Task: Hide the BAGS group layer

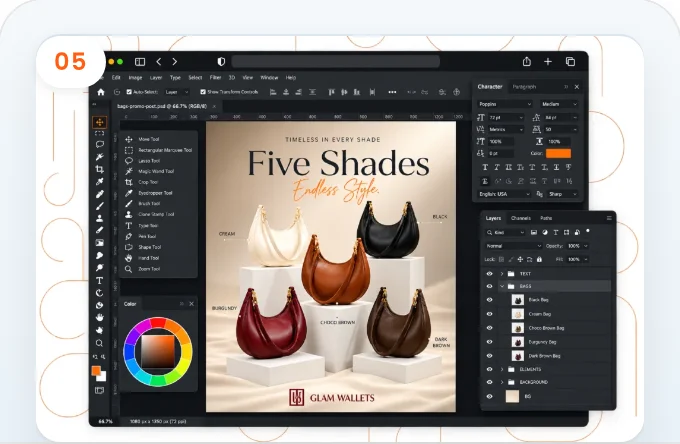Action: (x=490, y=286)
